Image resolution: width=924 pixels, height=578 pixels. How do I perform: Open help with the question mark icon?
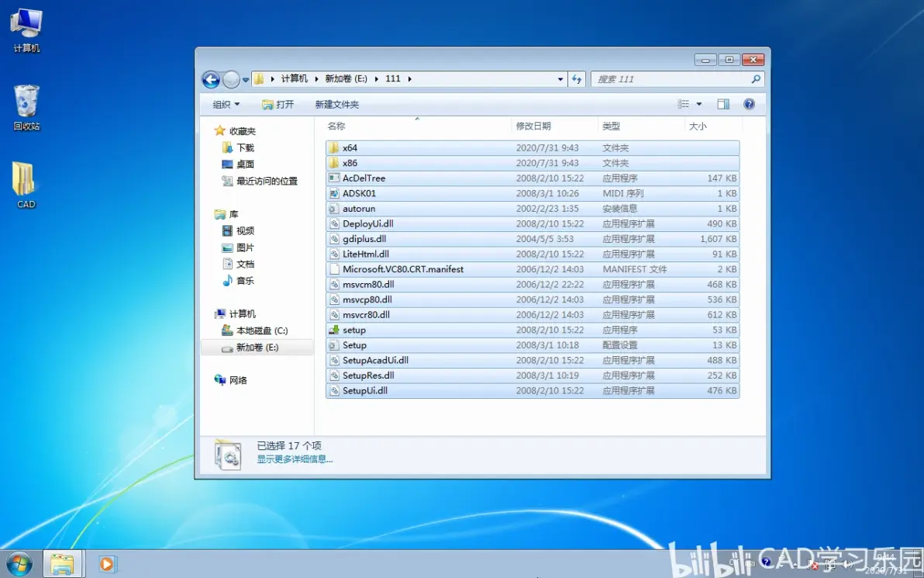[749, 105]
